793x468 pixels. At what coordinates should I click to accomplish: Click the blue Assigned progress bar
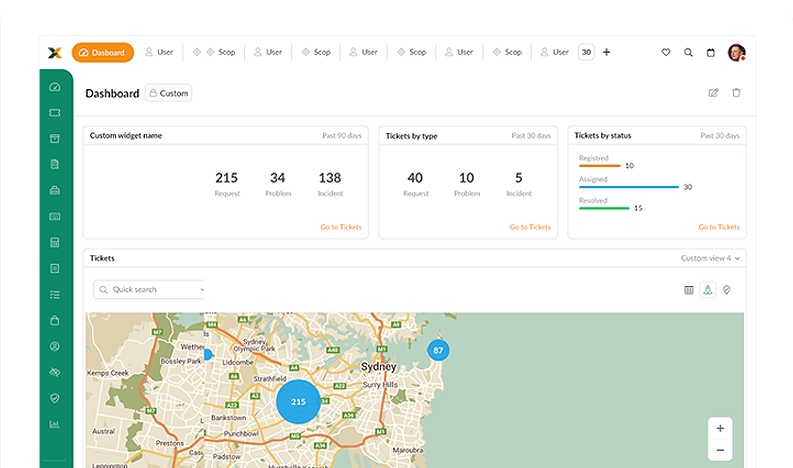(x=629, y=187)
